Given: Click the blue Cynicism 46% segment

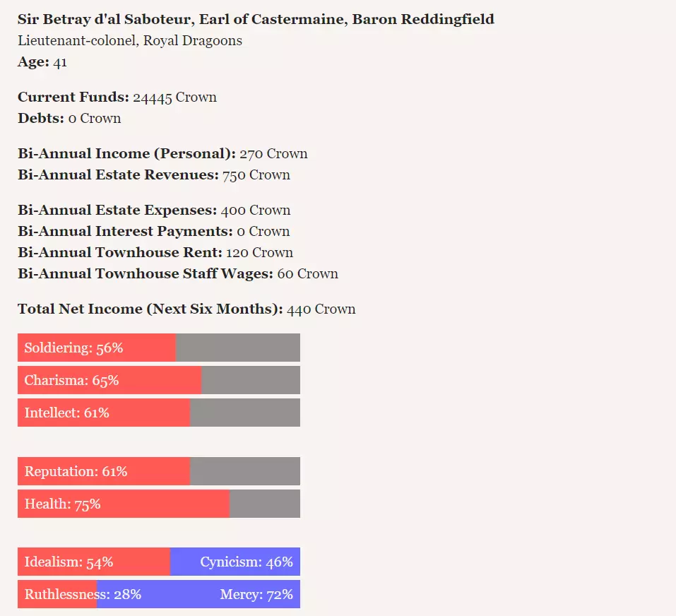Looking at the screenshot, I should (235, 562).
